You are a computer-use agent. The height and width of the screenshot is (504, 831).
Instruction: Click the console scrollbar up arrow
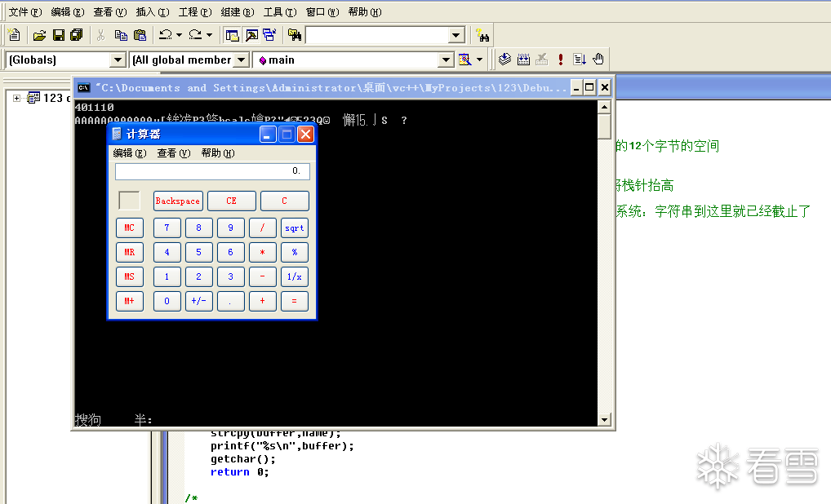[x=604, y=108]
